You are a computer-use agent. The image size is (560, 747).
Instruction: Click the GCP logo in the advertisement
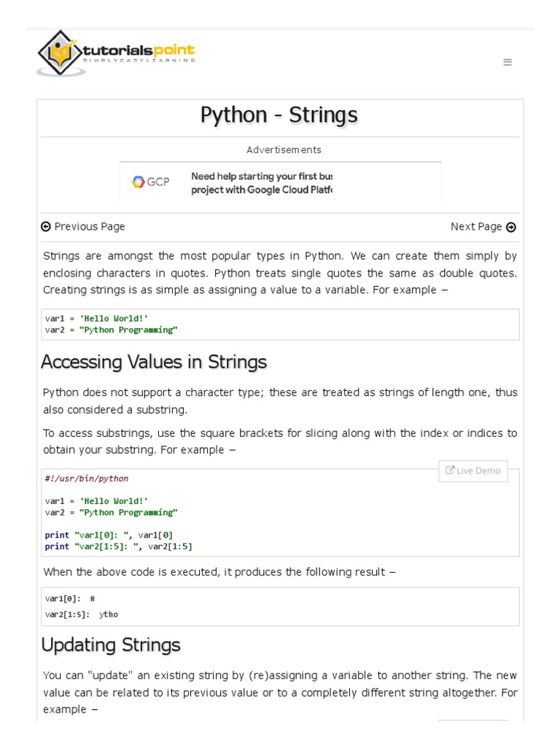point(150,182)
